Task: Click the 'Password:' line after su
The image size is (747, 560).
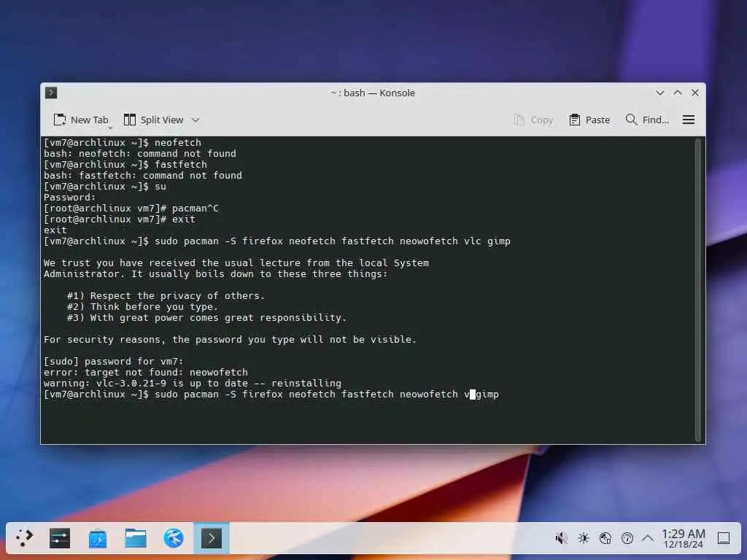Action: click(x=69, y=197)
